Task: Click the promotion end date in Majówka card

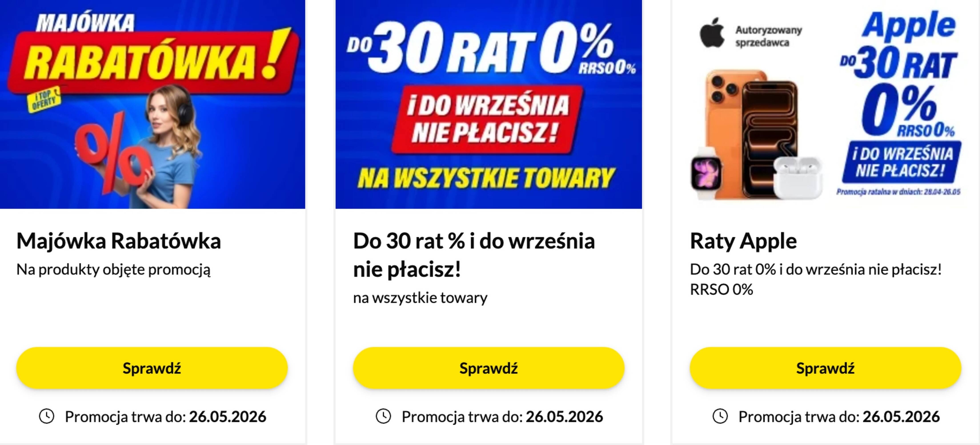Action: pyautogui.click(x=228, y=417)
